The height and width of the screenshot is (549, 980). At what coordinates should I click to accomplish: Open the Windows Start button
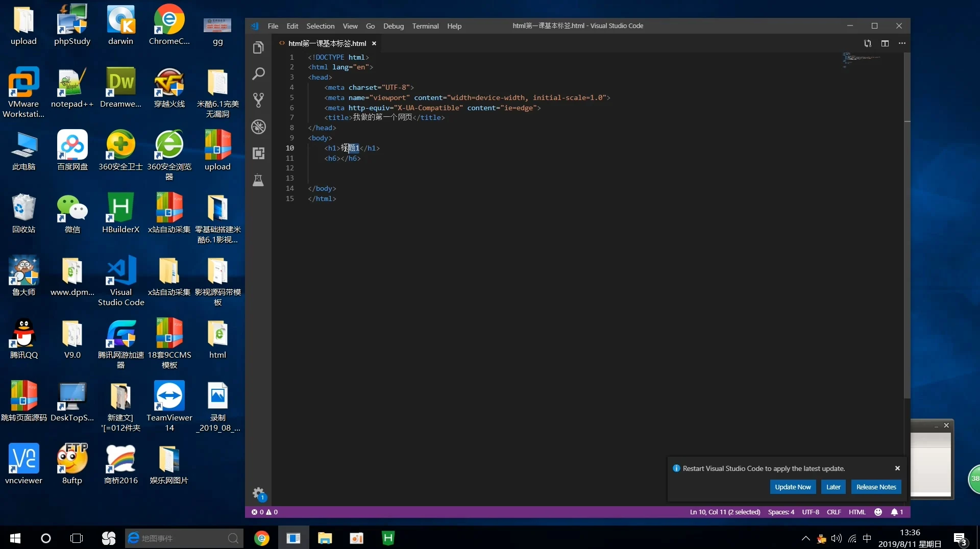[x=15, y=538]
